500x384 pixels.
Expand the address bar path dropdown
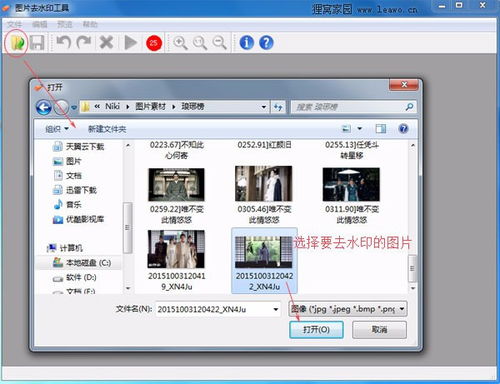(264, 107)
